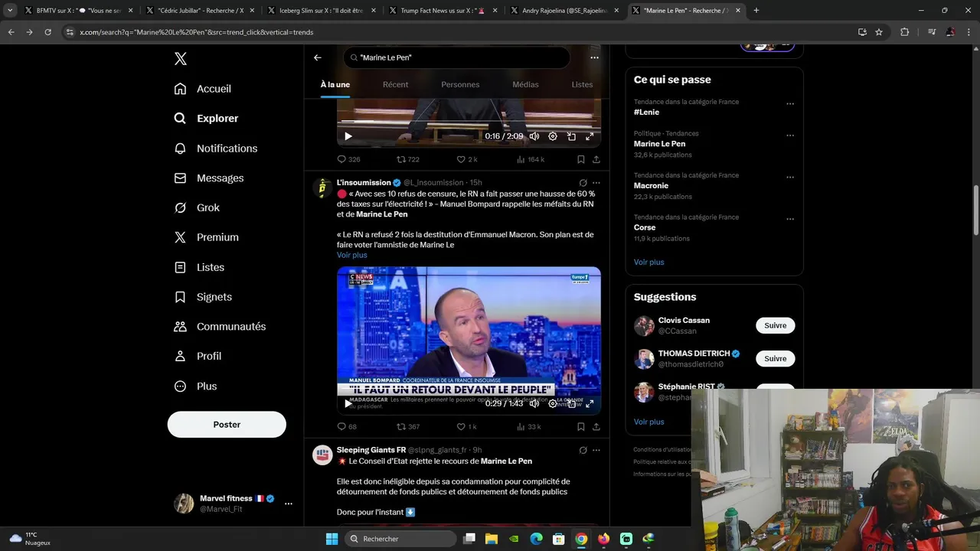Switch to the Personnes tab
This screenshot has height=551, width=980.
460,85
